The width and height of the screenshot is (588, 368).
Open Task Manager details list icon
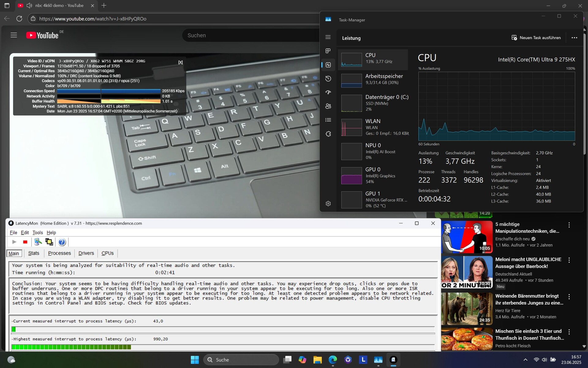click(328, 120)
